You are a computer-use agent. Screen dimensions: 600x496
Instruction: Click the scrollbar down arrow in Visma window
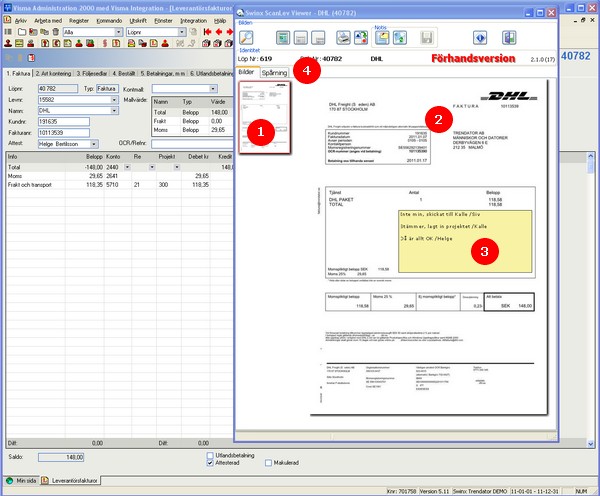coord(591,444)
